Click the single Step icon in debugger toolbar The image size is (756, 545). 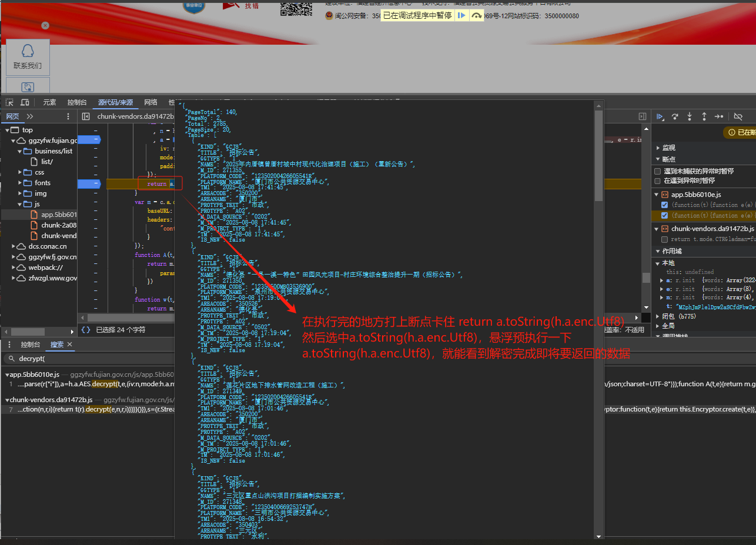(718, 116)
